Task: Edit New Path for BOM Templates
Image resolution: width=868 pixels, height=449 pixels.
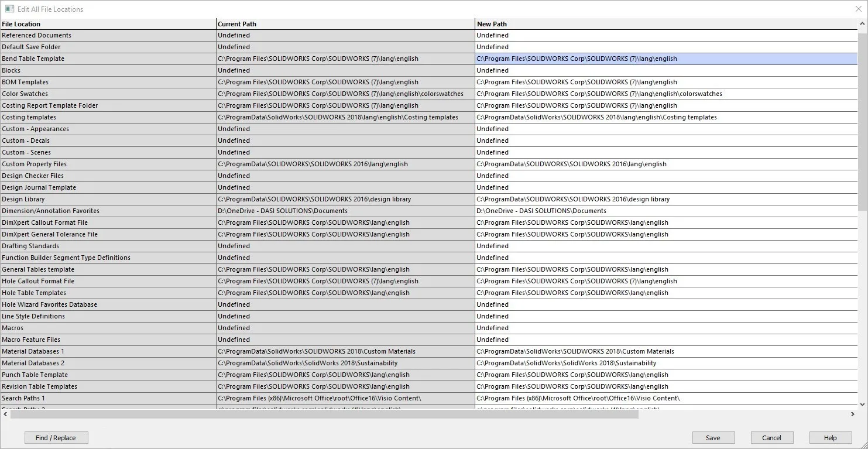Action: point(666,82)
